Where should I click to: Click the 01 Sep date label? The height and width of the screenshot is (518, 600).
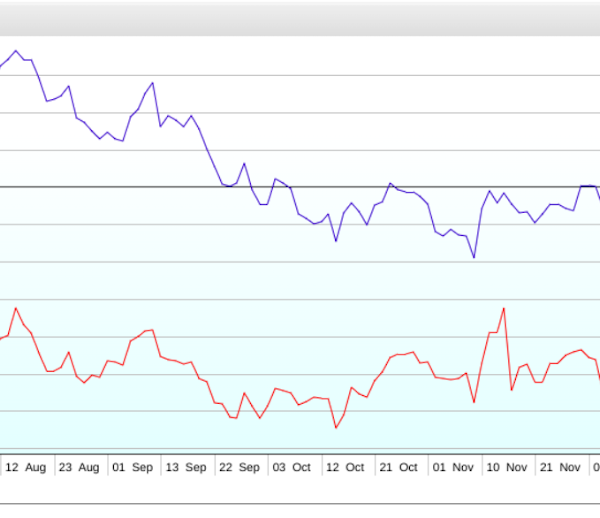[133, 467]
